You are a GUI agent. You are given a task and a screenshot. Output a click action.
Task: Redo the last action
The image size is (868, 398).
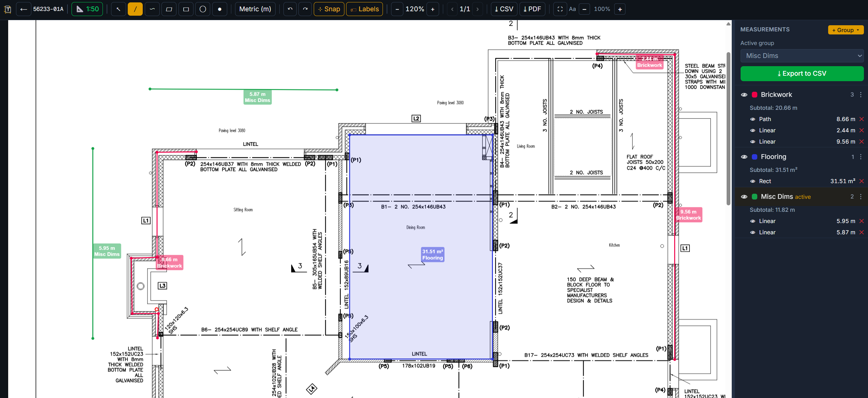[305, 9]
